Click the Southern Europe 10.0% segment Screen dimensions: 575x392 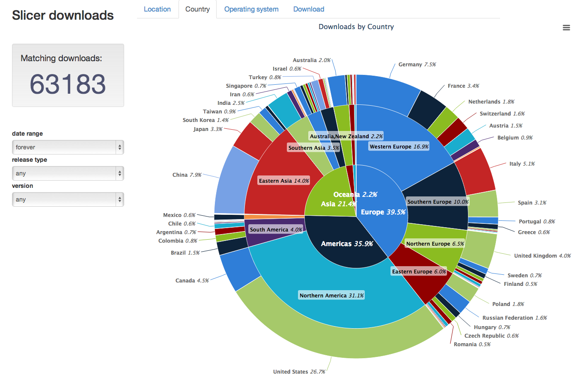(438, 202)
